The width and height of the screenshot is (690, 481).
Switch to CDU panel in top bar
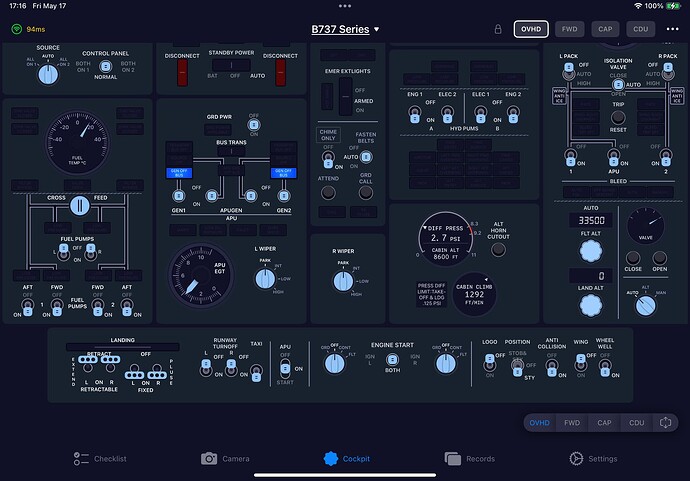pyautogui.click(x=640, y=29)
